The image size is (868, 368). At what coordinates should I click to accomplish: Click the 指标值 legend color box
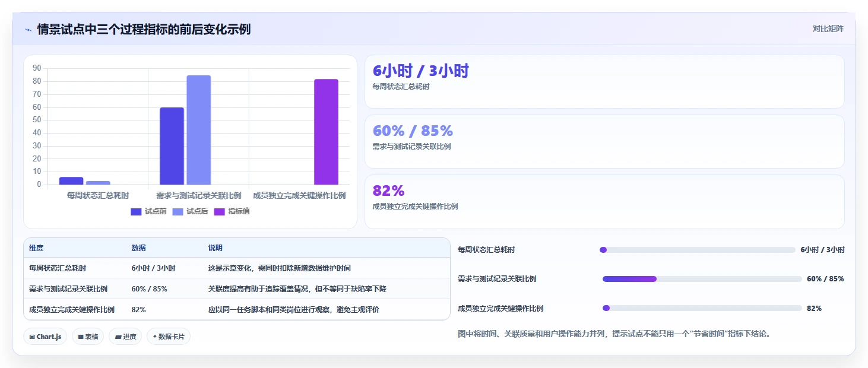coord(219,211)
